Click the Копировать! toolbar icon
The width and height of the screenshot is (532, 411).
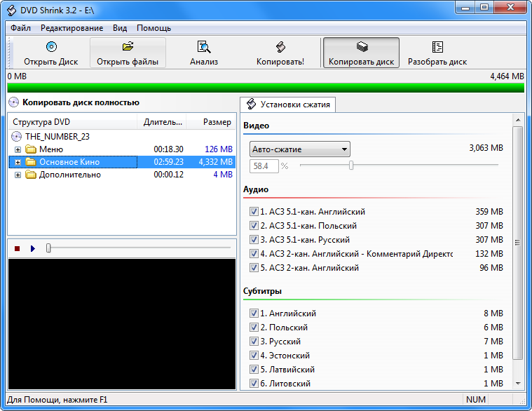click(280, 47)
